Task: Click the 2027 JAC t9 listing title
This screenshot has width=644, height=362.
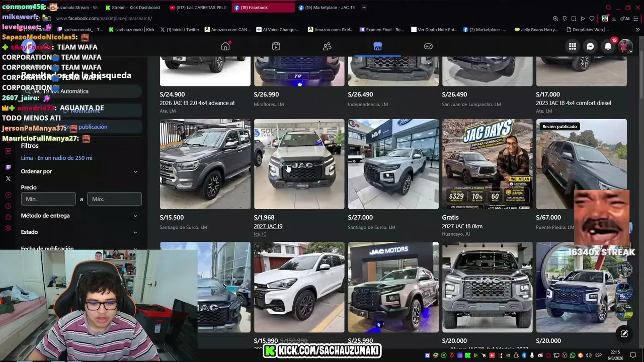Action: click(x=268, y=226)
